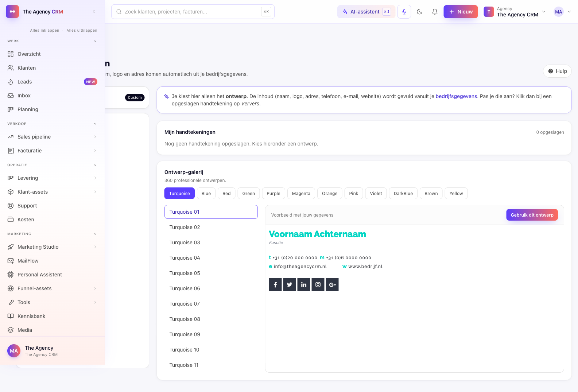Click the Google Plus icon in signature preview
Image resolution: width=578 pixels, height=392 pixels.
click(x=332, y=284)
